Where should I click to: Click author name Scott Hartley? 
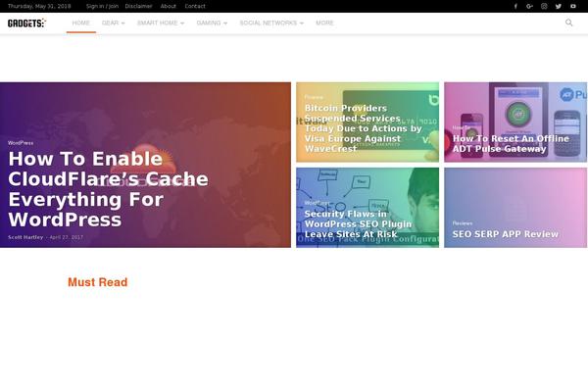(x=25, y=237)
